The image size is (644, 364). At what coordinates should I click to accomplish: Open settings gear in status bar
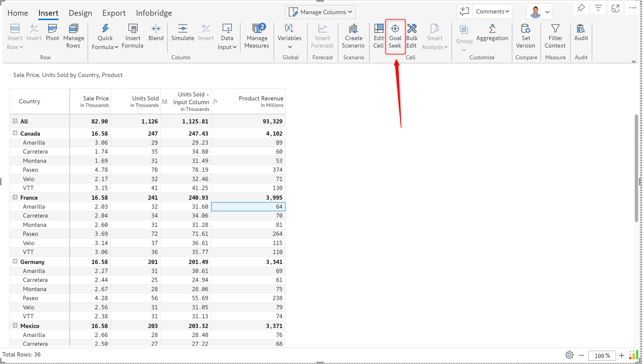point(569,355)
